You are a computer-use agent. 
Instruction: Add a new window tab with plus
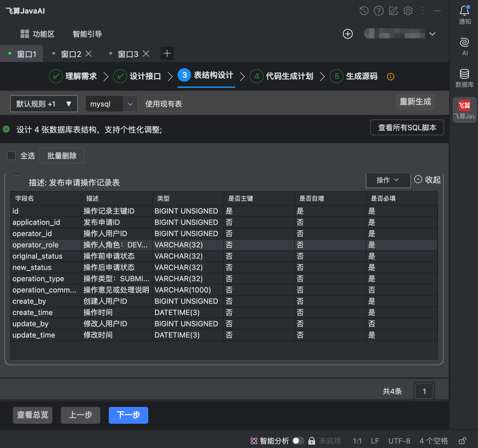pos(167,54)
